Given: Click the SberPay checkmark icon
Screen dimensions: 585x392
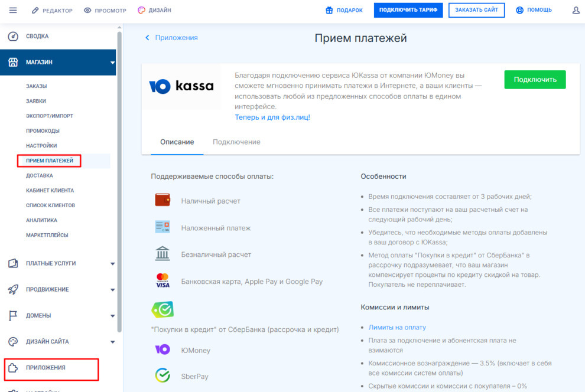Looking at the screenshot, I should pyautogui.click(x=162, y=375).
